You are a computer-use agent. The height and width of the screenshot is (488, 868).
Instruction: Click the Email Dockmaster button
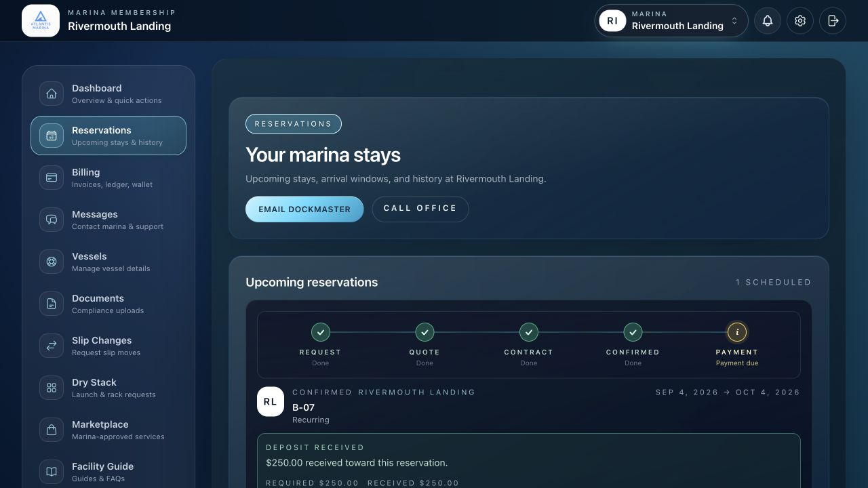(304, 209)
